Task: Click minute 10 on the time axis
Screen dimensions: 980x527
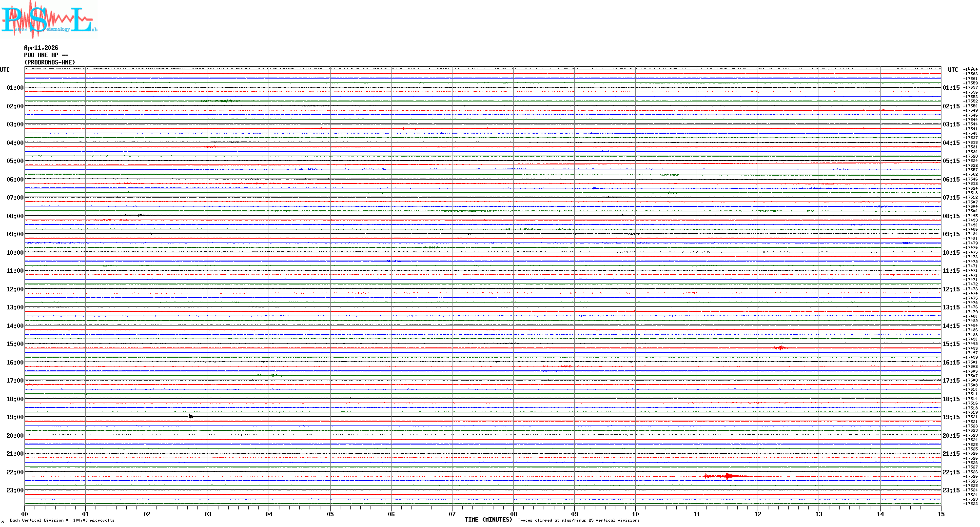Action: pyautogui.click(x=635, y=514)
